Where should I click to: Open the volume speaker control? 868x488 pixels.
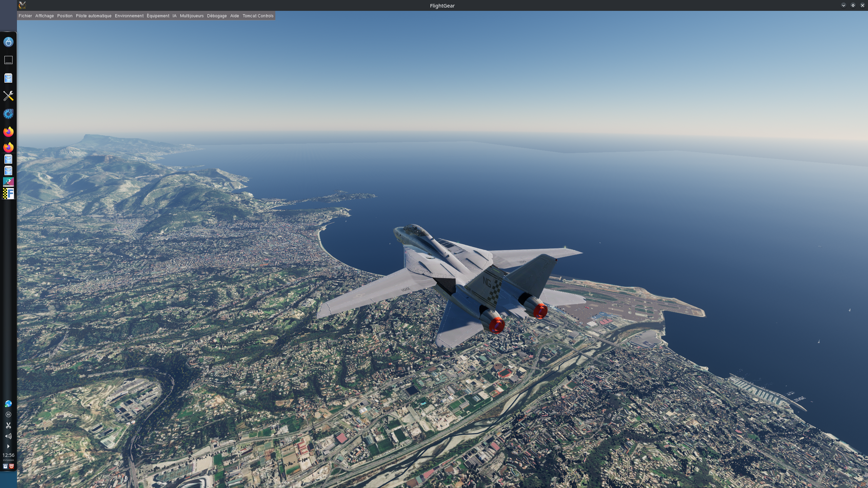tap(8, 436)
